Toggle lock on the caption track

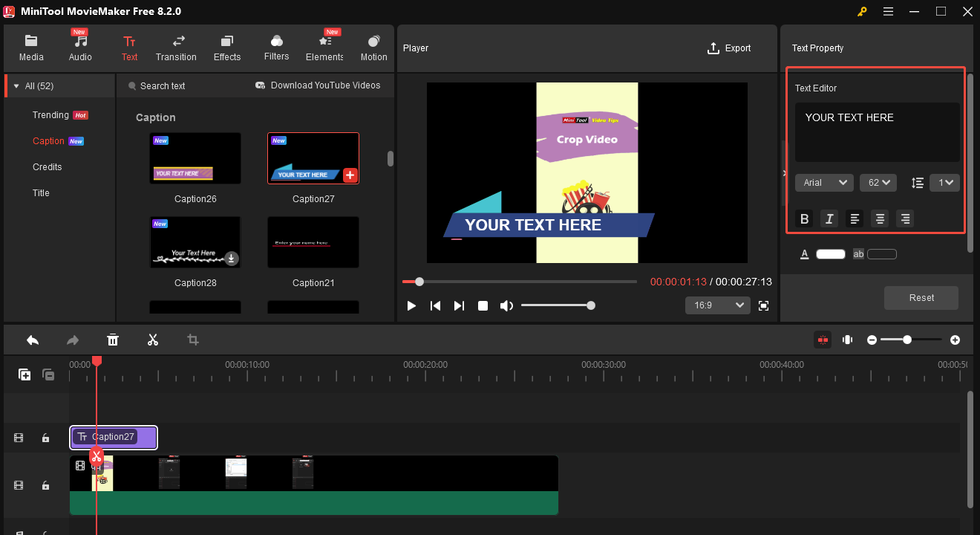(x=45, y=438)
